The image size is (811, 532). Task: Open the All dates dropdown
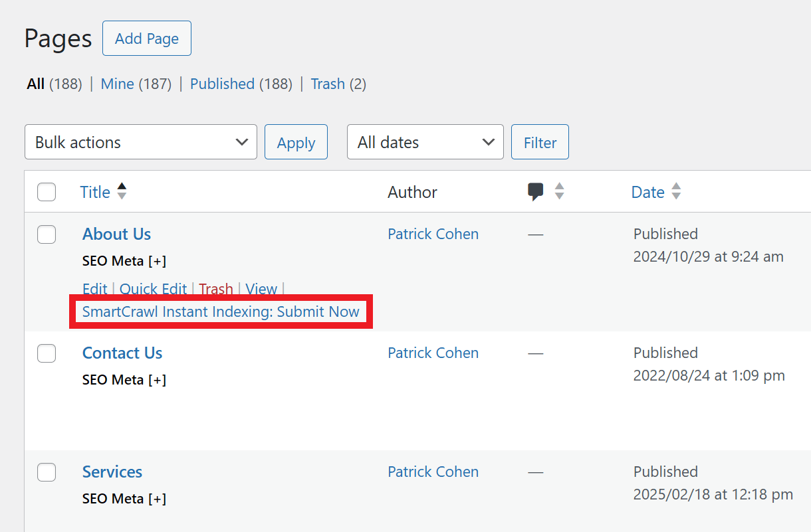coord(425,142)
